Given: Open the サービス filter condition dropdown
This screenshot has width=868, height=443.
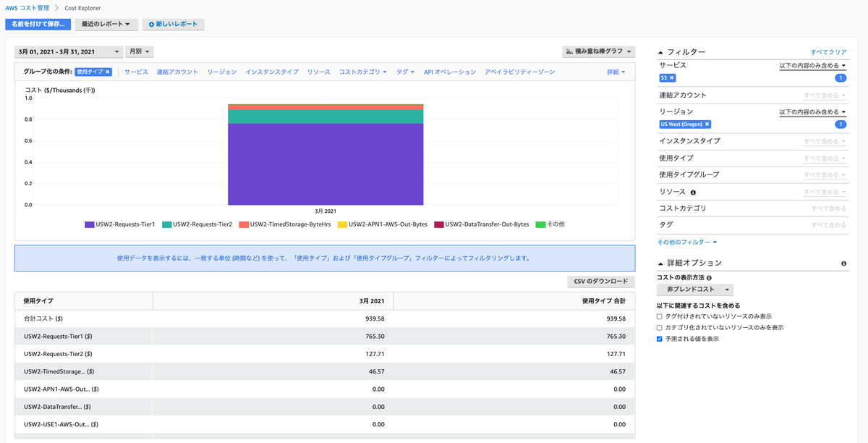Looking at the screenshot, I should point(812,65).
